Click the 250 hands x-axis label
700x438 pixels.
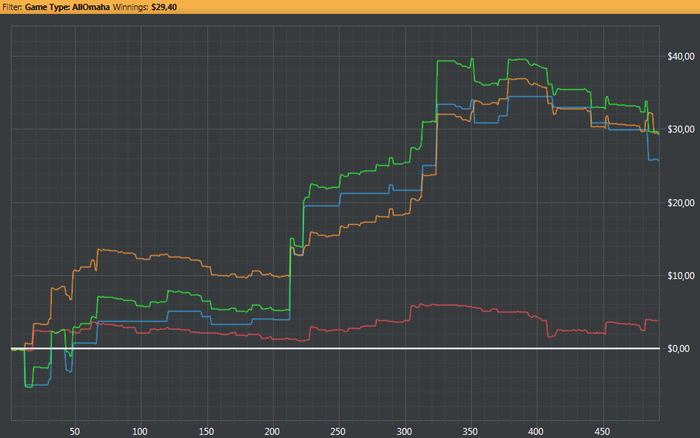click(x=338, y=431)
